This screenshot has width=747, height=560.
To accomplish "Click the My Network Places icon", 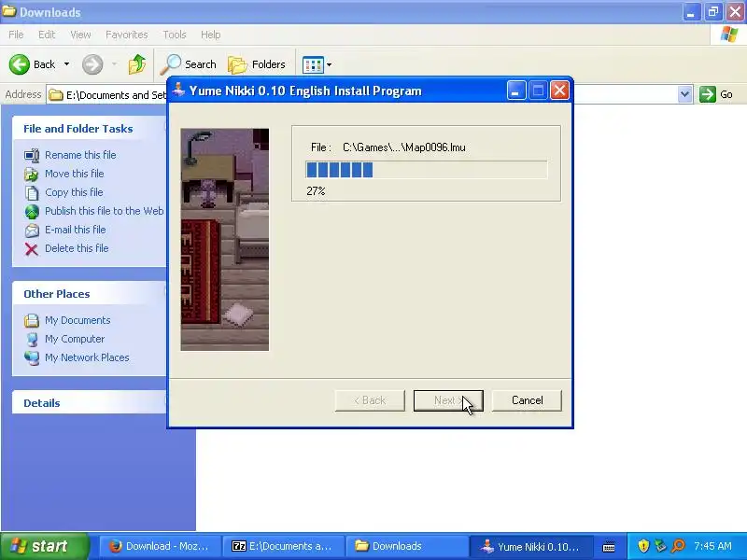I will click(x=32, y=357).
